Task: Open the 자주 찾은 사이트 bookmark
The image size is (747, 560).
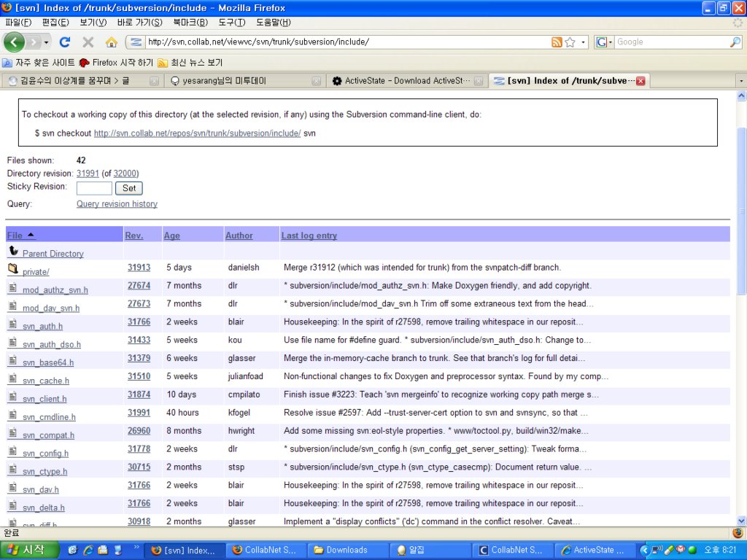Action: pyautogui.click(x=39, y=63)
